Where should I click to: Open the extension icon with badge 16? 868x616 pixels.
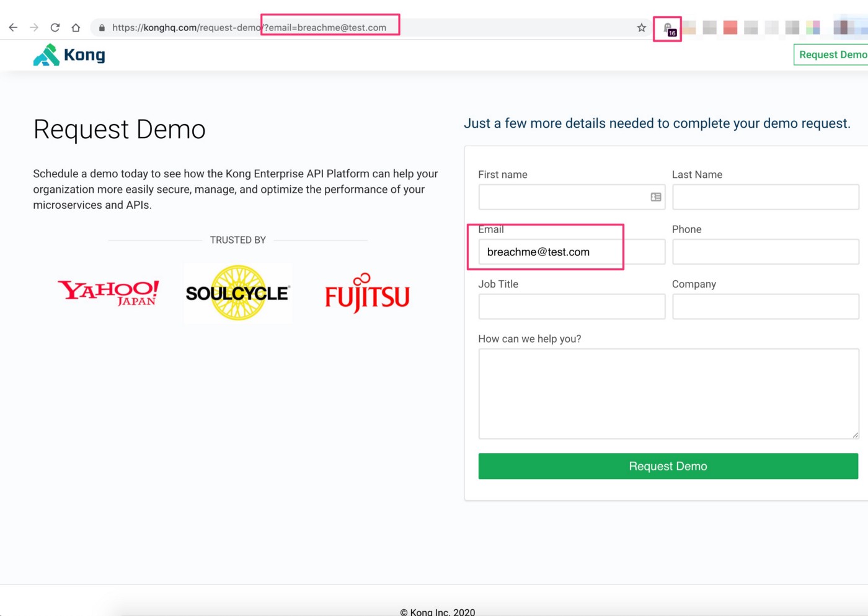(668, 29)
